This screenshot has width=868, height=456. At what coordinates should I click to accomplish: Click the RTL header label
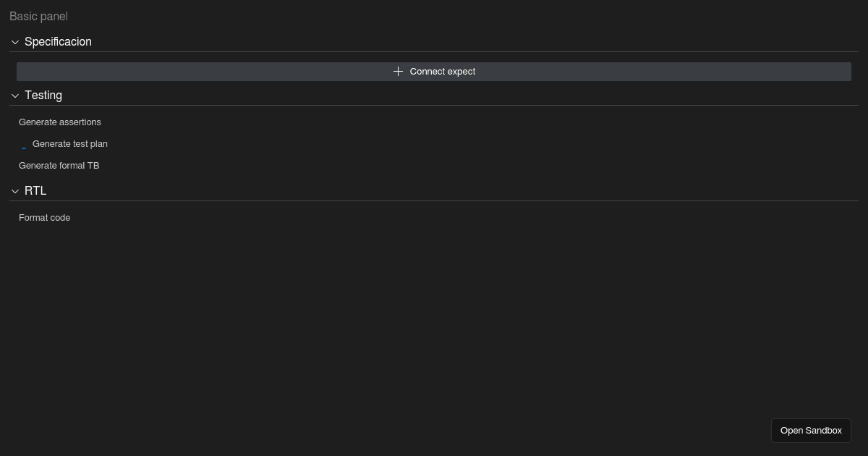coord(35,191)
